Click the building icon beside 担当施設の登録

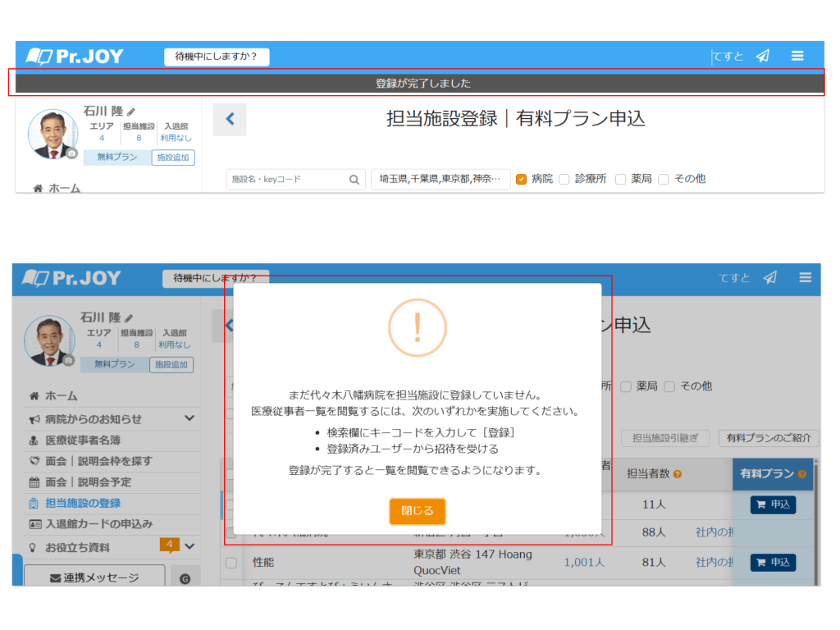[x=34, y=503]
